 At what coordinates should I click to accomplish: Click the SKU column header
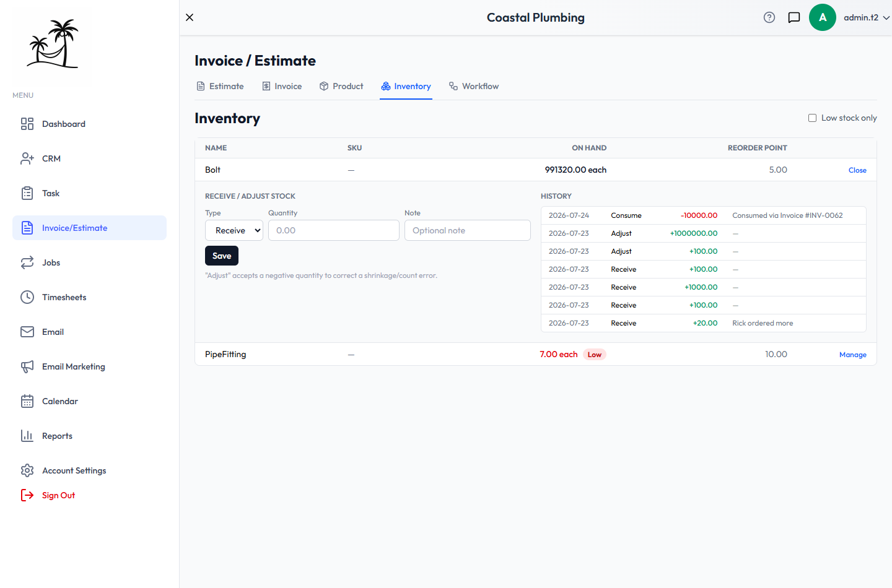(x=354, y=148)
